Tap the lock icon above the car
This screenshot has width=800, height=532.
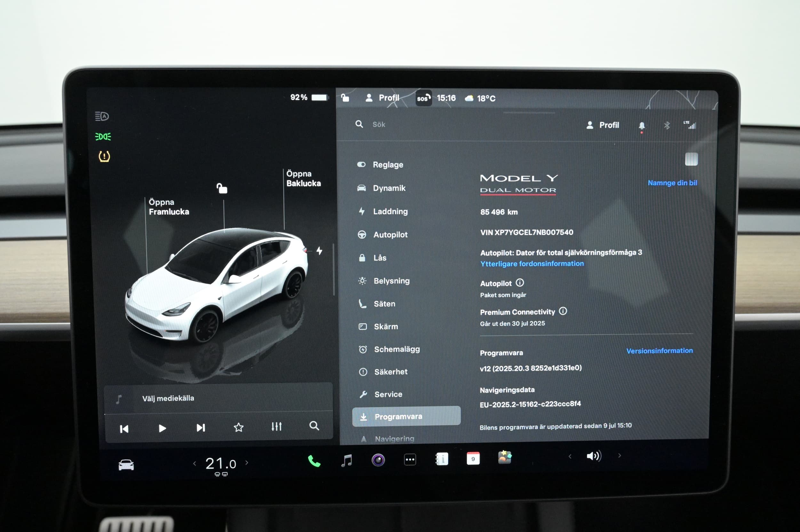pos(222,188)
